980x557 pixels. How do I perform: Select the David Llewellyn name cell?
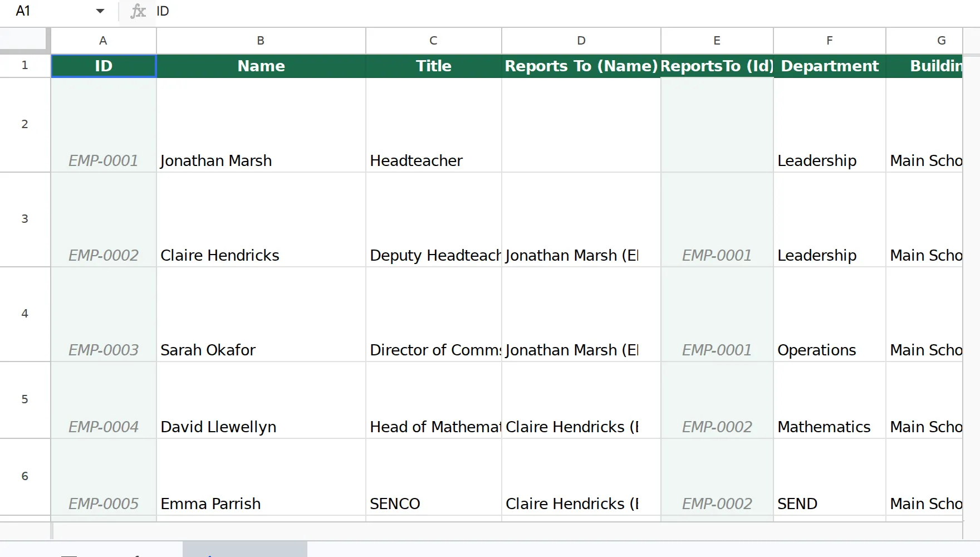tap(261, 400)
